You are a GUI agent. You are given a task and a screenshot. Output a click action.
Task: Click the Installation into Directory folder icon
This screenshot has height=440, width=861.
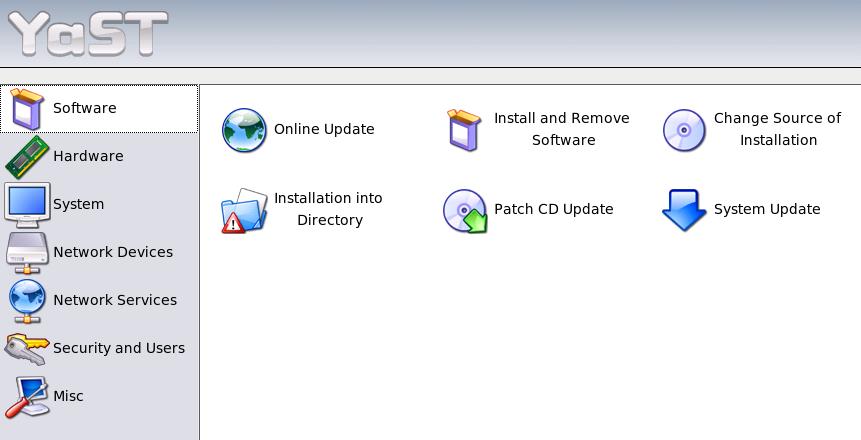point(244,210)
